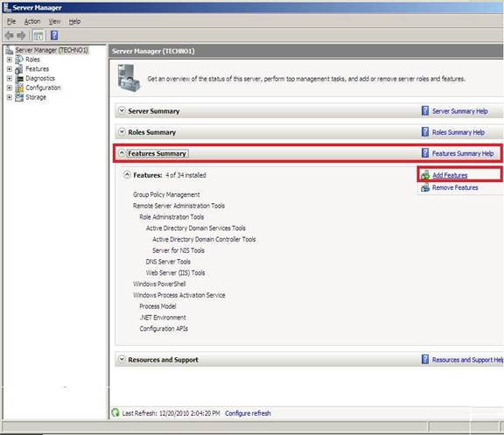Click the Help toolbar icon
This screenshot has width=504, height=435.
(x=54, y=35)
